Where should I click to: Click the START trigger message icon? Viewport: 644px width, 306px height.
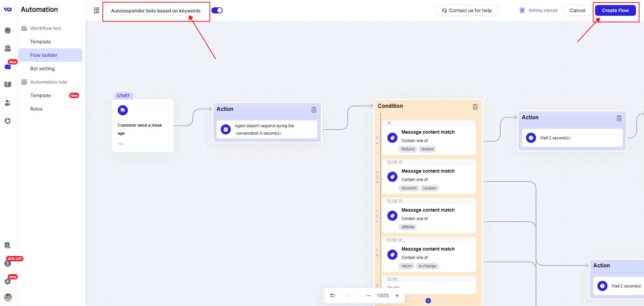pyautogui.click(x=123, y=110)
